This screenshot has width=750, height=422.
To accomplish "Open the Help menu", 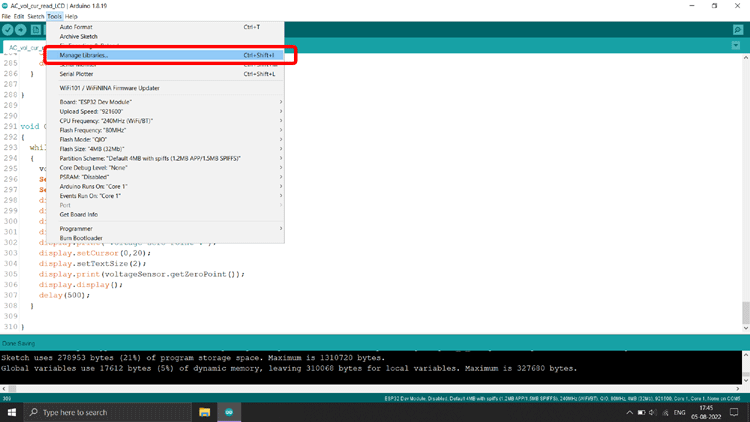I will click(71, 16).
